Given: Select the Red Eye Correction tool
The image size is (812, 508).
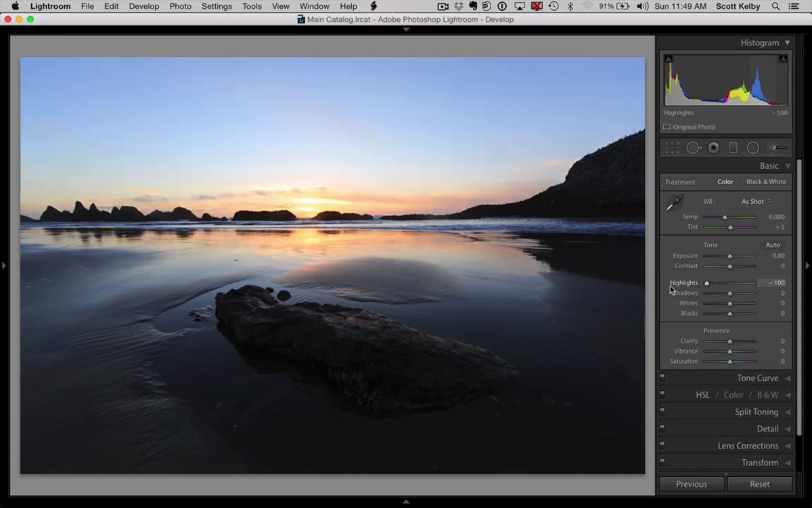Looking at the screenshot, I should pos(714,148).
